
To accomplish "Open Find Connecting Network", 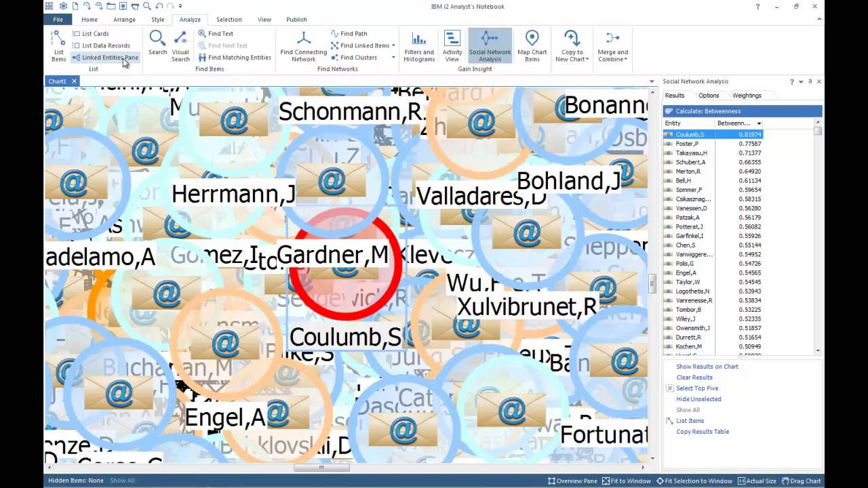I will click(x=303, y=45).
